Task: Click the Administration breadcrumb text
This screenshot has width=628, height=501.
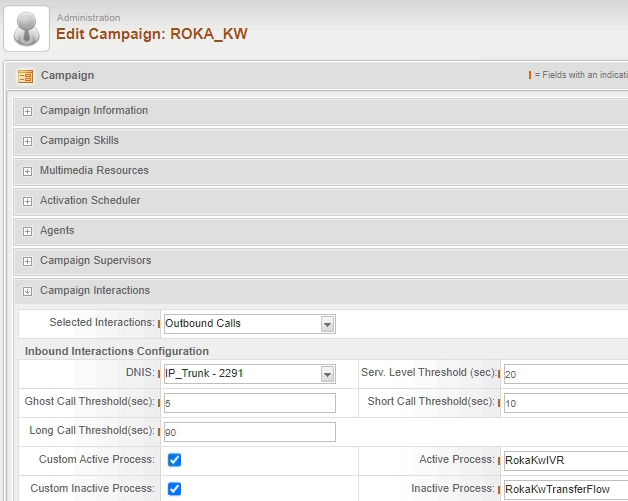Action: point(88,18)
